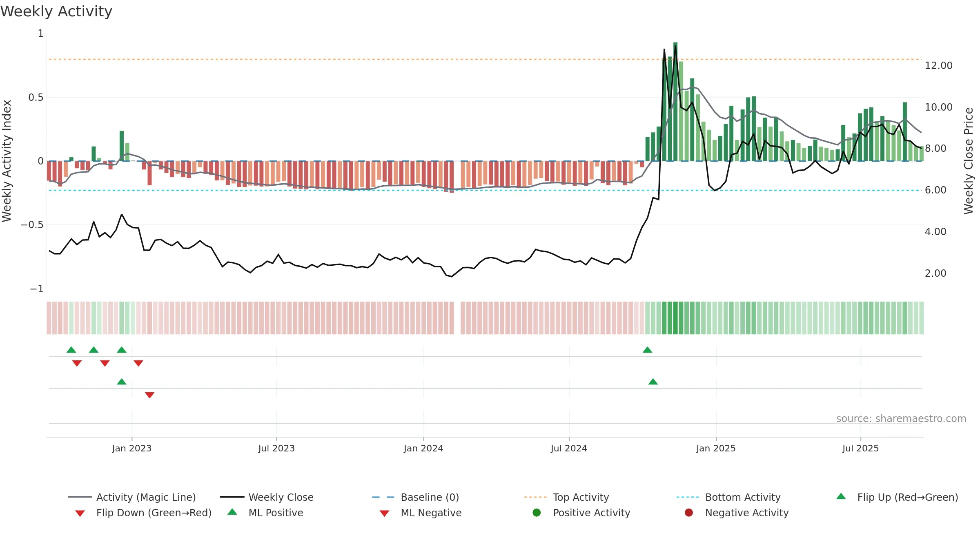Toggle the Flip Down (Green→Red) legend entry
The height and width of the screenshot is (551, 980).
[143, 513]
